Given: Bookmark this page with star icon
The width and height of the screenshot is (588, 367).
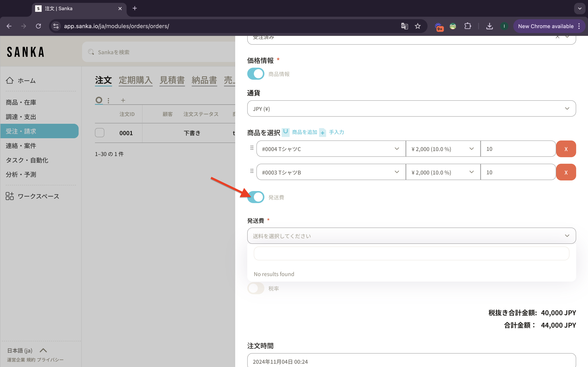Looking at the screenshot, I should point(418,26).
